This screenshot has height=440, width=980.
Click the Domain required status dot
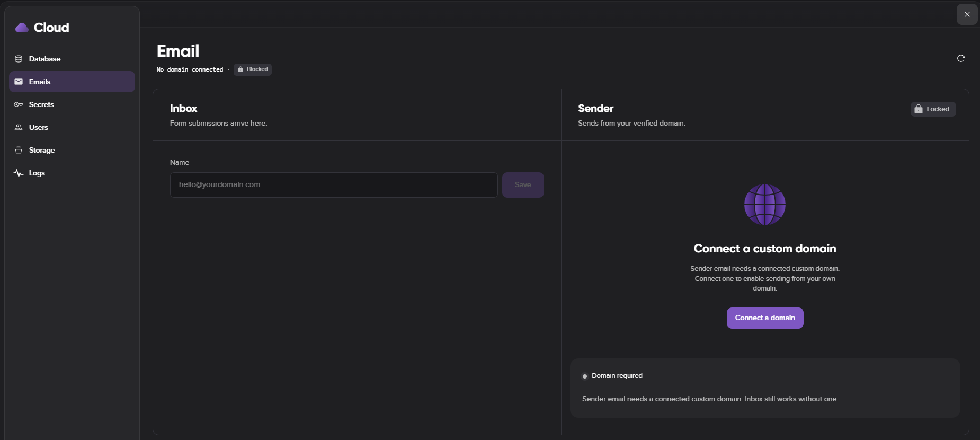pos(585,376)
